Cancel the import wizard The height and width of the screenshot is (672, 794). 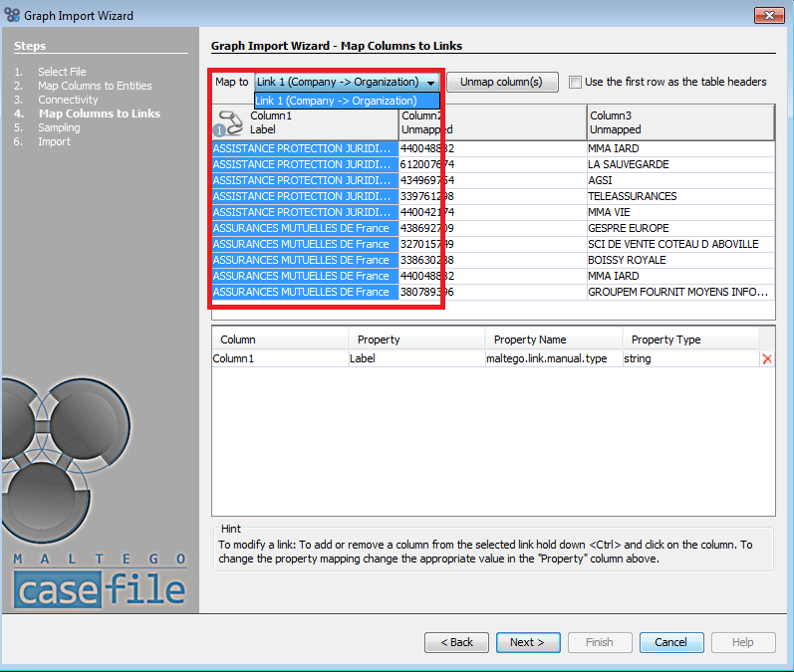coord(671,642)
